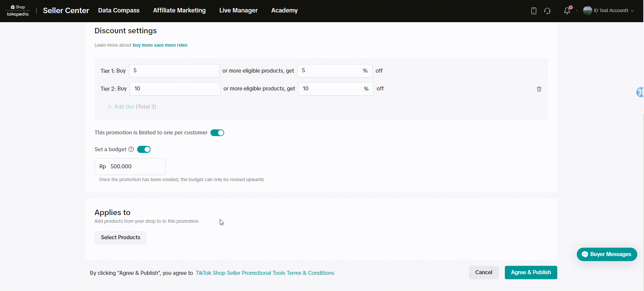Click the budget help question mark icon

[131, 150]
